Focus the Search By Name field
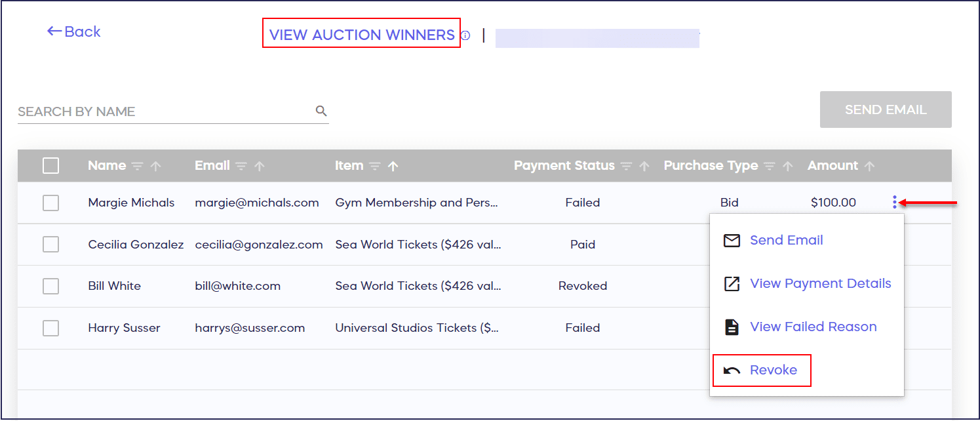 [x=164, y=111]
